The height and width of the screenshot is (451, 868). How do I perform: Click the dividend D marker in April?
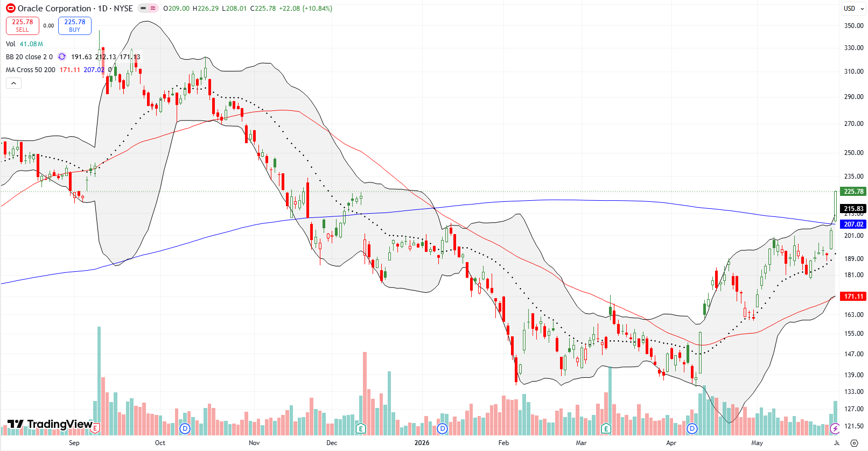(692, 429)
